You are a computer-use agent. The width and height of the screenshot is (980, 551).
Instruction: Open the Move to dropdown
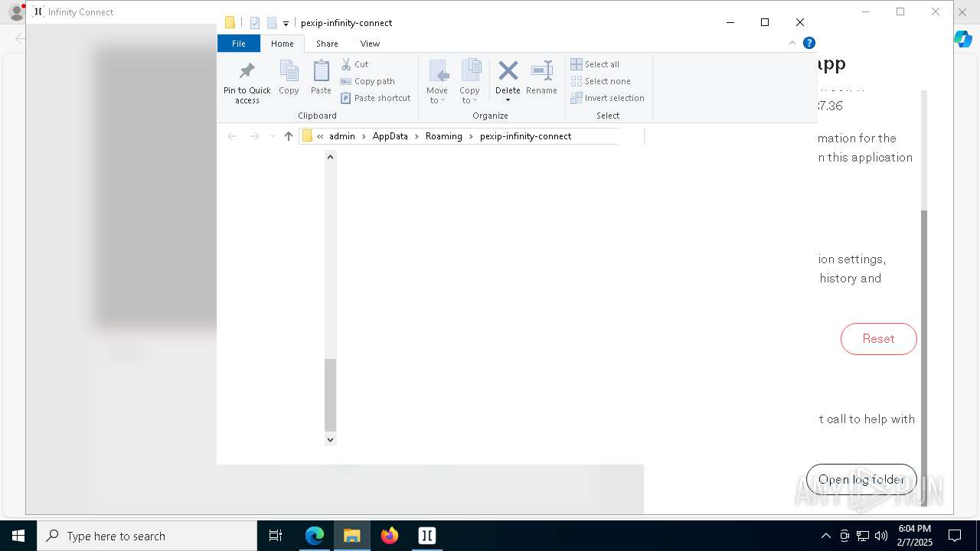(437, 82)
